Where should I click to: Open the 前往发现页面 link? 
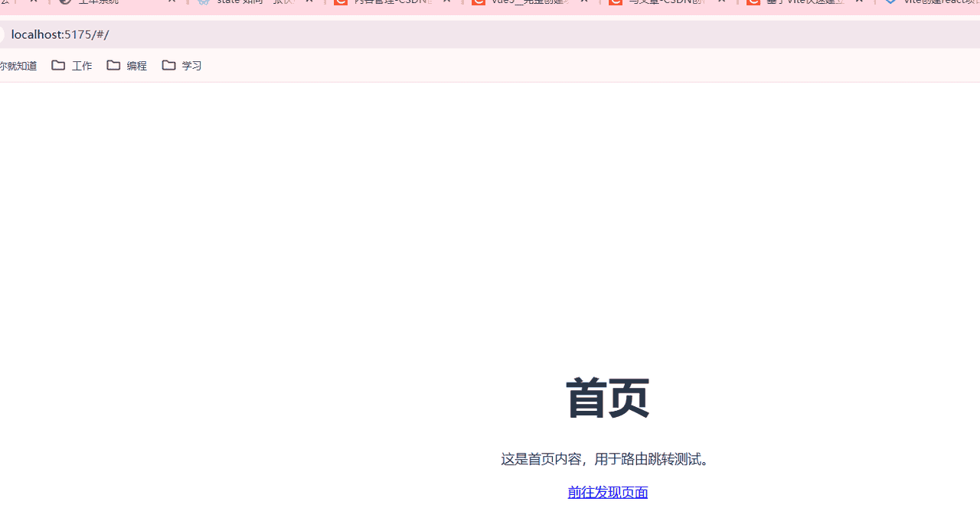click(x=607, y=492)
